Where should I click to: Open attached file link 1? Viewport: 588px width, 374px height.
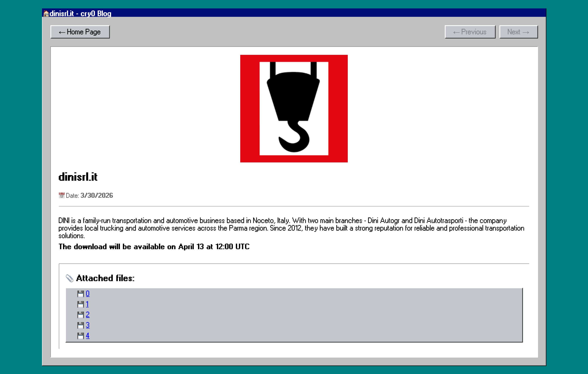pyautogui.click(x=87, y=304)
